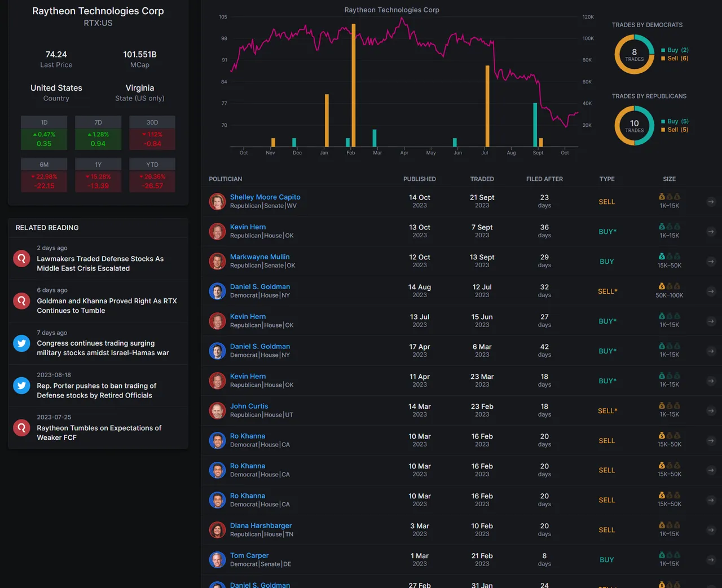Screen dimensions: 722x588
Task: Toggle Buy (2) legend in Democrats trades
Action: [677, 50]
